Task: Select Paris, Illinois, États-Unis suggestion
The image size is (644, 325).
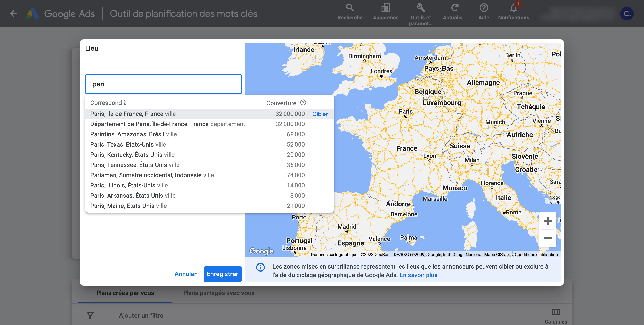Action: tap(210, 185)
